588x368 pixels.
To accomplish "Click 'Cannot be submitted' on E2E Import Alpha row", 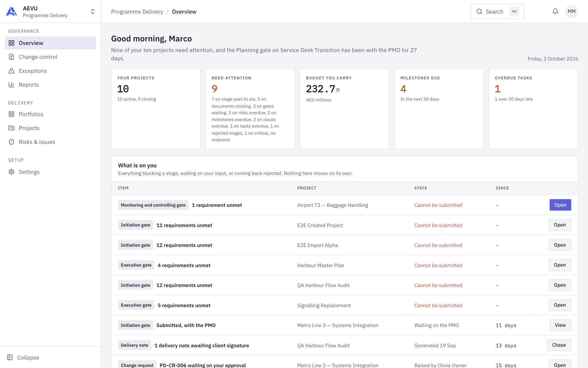I will click(438, 245).
